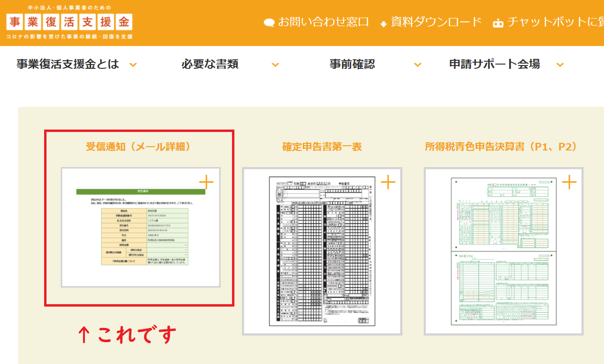The image size is (604, 364).
Task: Click the download arrow icon in header
Action: click(384, 24)
